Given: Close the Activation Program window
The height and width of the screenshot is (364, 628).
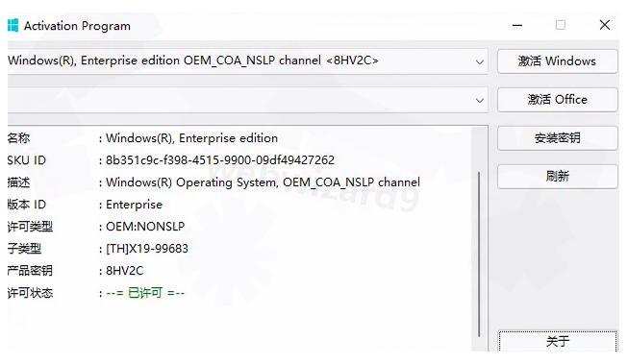Looking at the screenshot, I should click(x=605, y=25).
